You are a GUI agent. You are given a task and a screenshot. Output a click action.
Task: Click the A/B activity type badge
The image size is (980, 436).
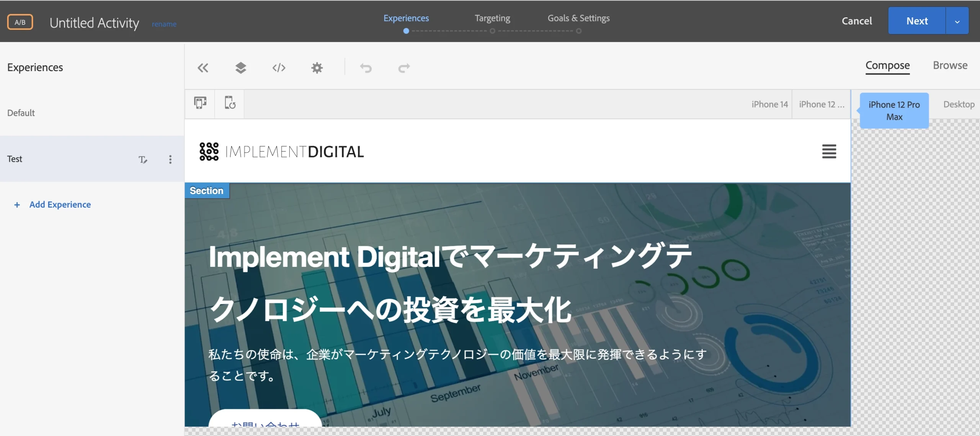[x=20, y=22]
